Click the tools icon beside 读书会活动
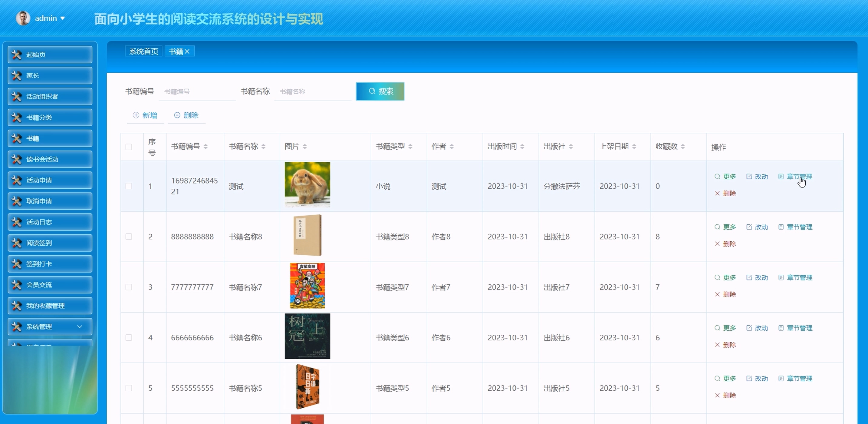 point(17,159)
